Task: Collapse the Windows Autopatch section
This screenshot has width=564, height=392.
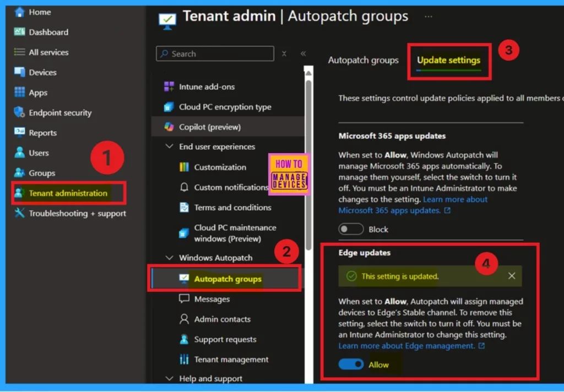Action: [x=169, y=258]
